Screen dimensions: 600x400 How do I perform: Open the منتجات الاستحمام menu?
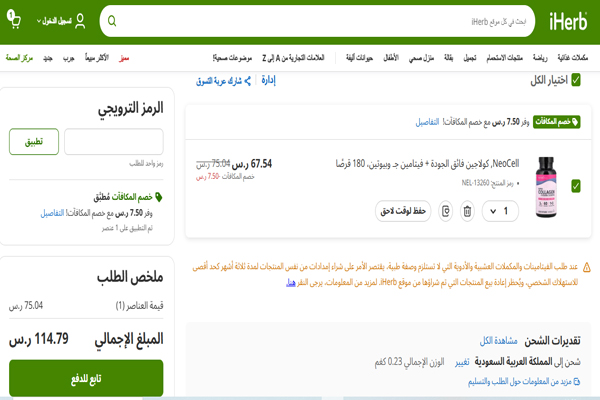[504, 58]
